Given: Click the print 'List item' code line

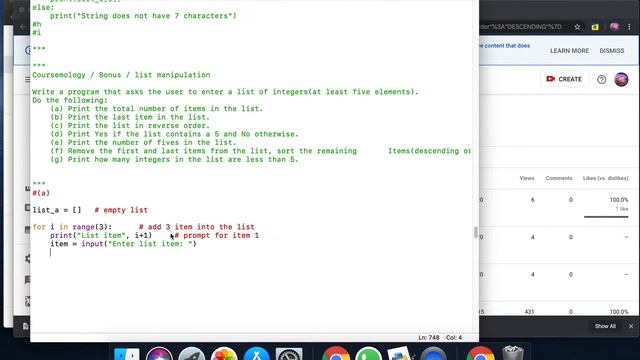Looking at the screenshot, I should 101,236.
